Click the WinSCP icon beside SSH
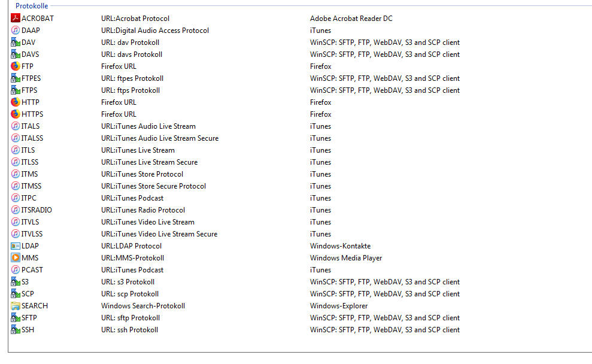 tap(16, 330)
